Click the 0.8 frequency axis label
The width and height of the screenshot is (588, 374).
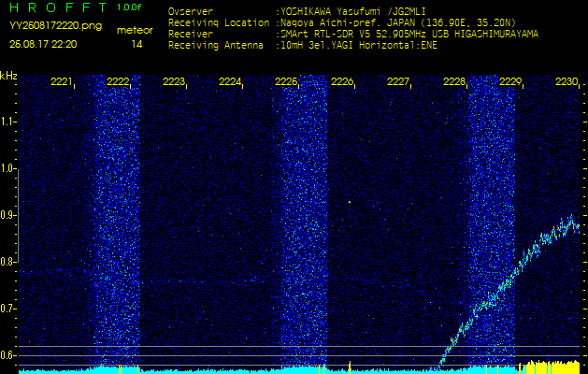pos(7,262)
